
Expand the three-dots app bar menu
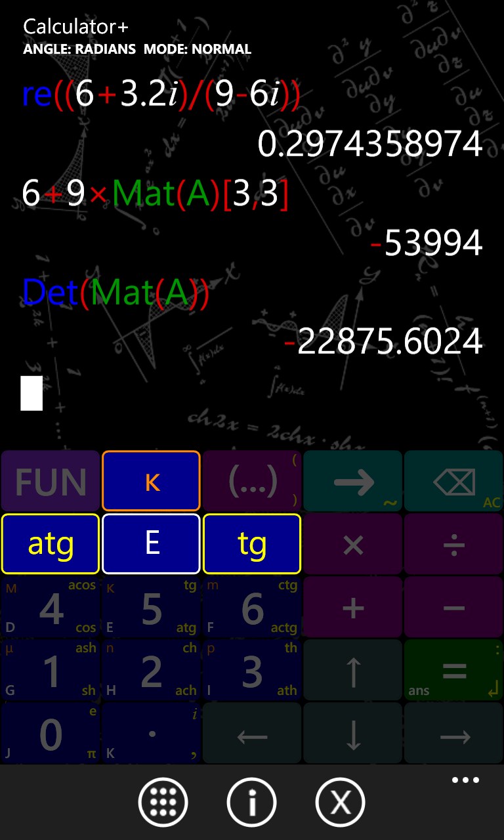(x=465, y=780)
